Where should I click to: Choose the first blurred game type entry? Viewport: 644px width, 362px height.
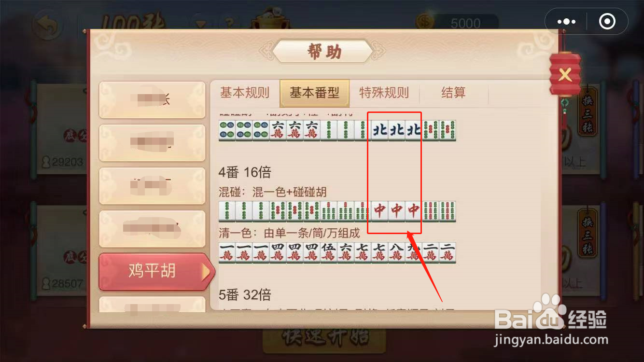tap(153, 100)
